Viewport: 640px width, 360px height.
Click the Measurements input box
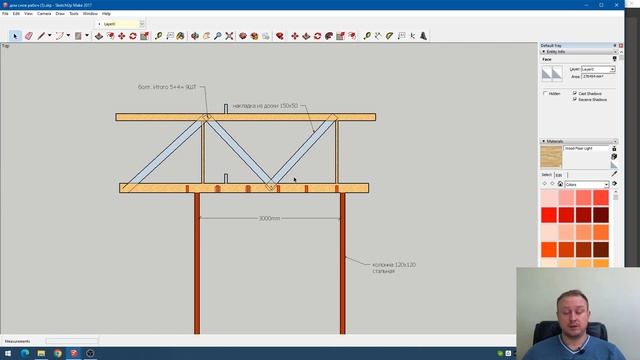pyautogui.click(x=72, y=341)
